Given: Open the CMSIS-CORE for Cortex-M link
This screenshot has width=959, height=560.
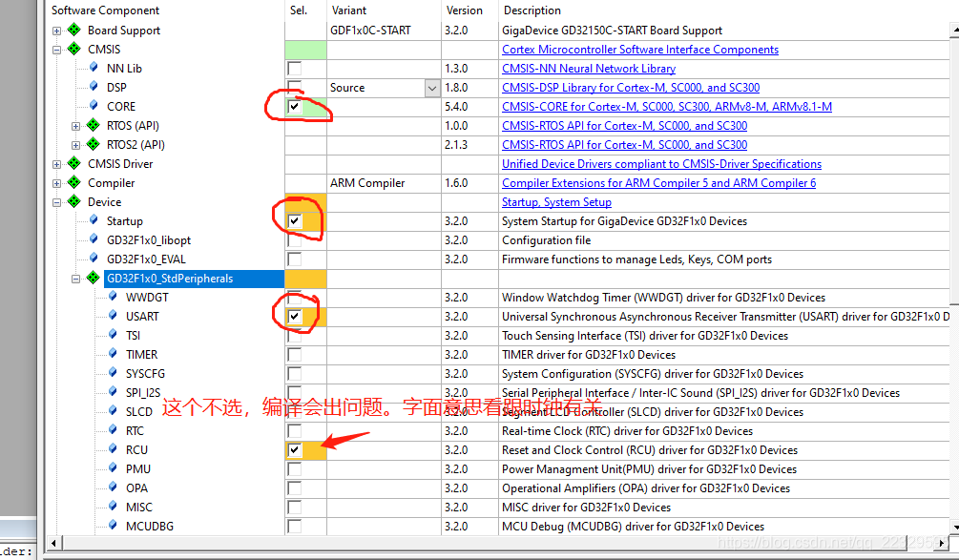Looking at the screenshot, I should 667,107.
